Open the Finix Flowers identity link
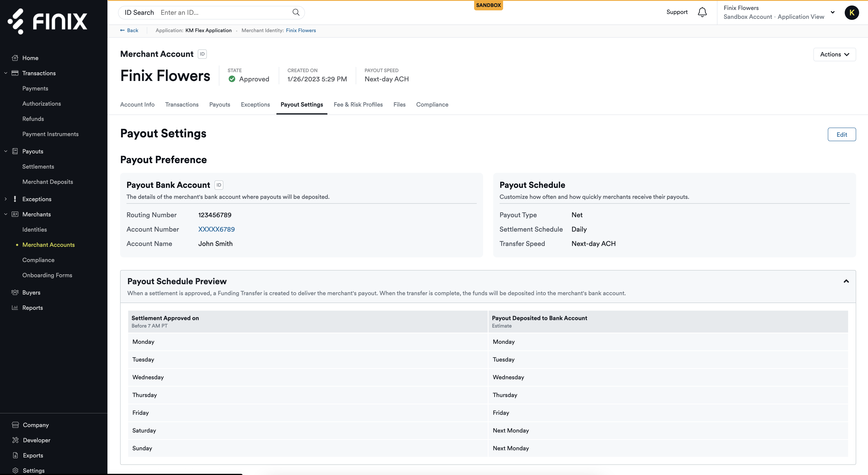Screen dimensions: 868x475 [301, 30]
